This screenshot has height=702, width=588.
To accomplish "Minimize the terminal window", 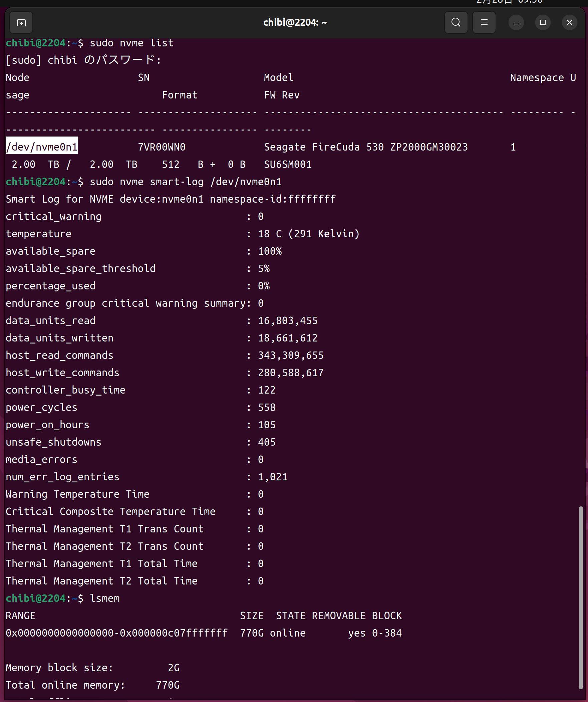I will 516,23.
